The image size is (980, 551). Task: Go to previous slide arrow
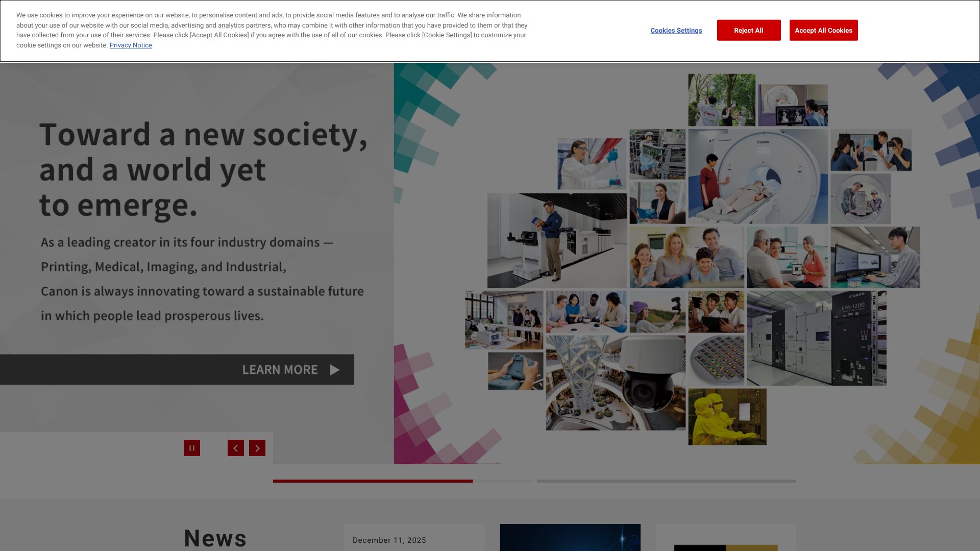235,448
